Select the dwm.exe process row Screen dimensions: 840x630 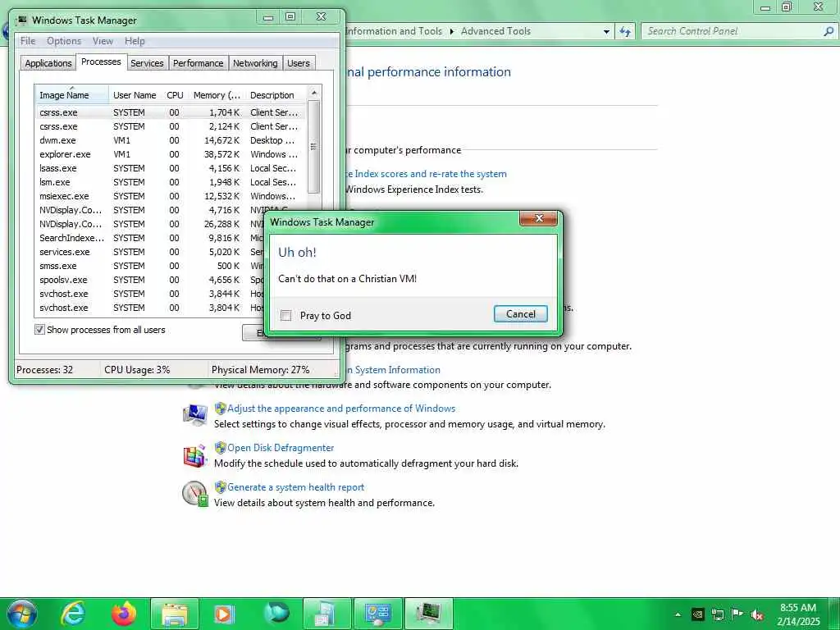pos(171,140)
